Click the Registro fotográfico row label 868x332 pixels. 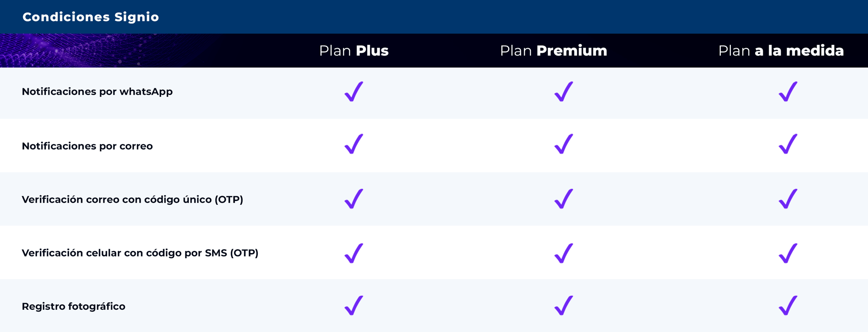73,306
